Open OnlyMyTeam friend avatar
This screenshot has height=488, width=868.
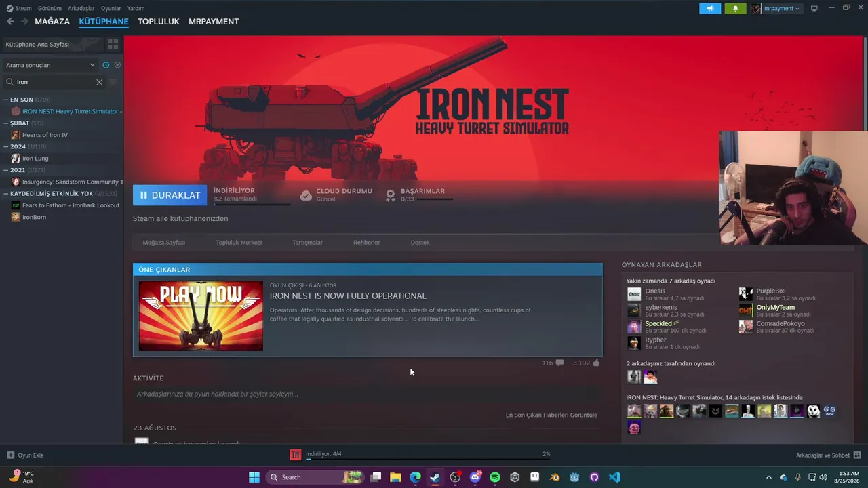(x=746, y=310)
